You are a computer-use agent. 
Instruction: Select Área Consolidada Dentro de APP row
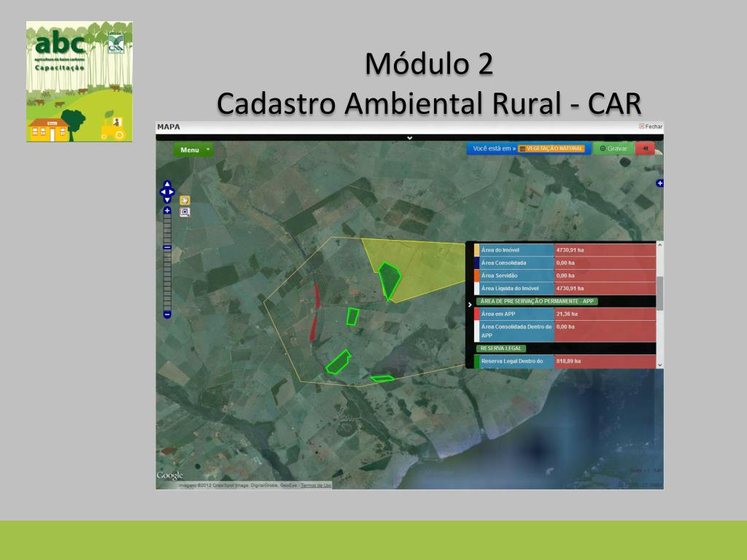coord(565,331)
